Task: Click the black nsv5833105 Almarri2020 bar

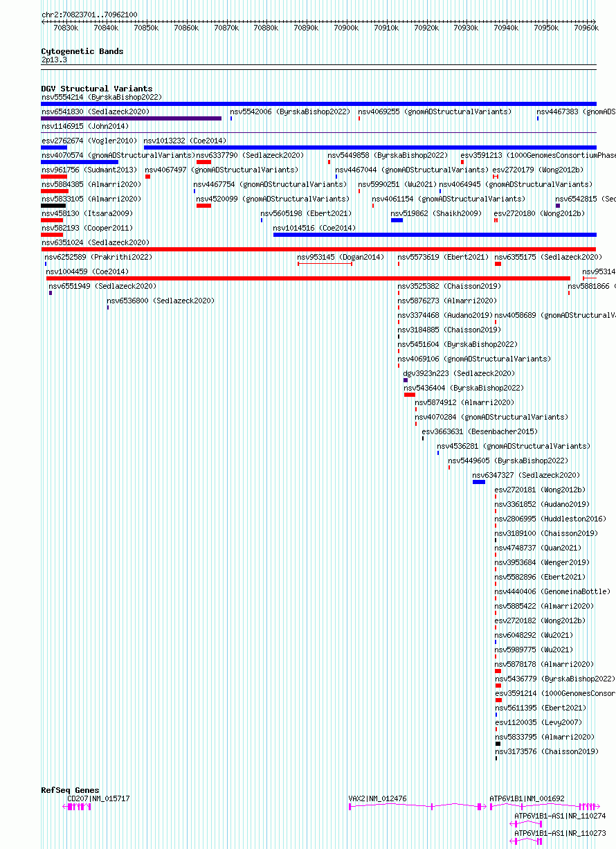Action: [53, 206]
